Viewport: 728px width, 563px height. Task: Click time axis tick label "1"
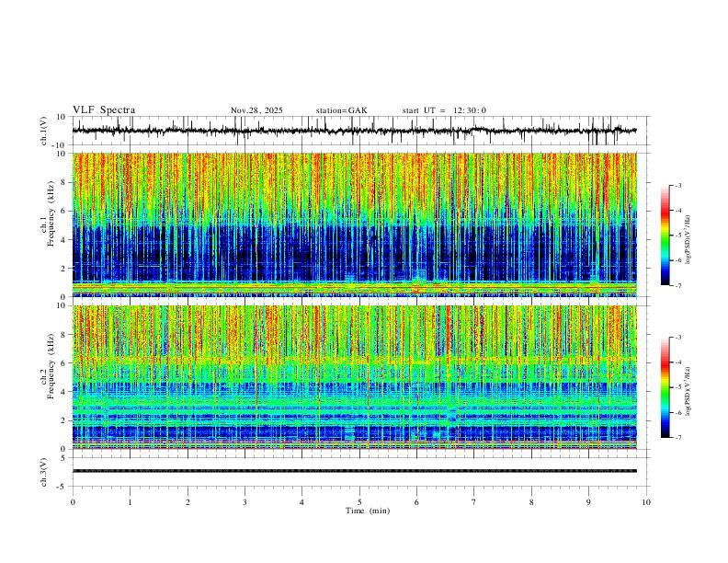(x=130, y=502)
